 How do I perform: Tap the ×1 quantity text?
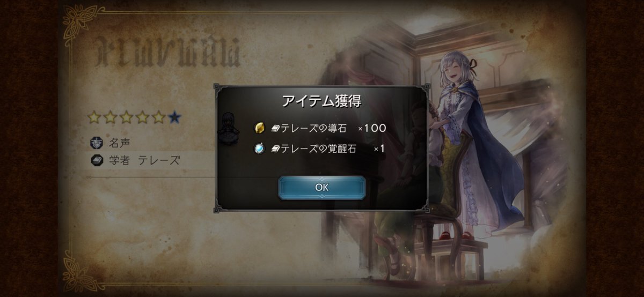click(x=379, y=149)
